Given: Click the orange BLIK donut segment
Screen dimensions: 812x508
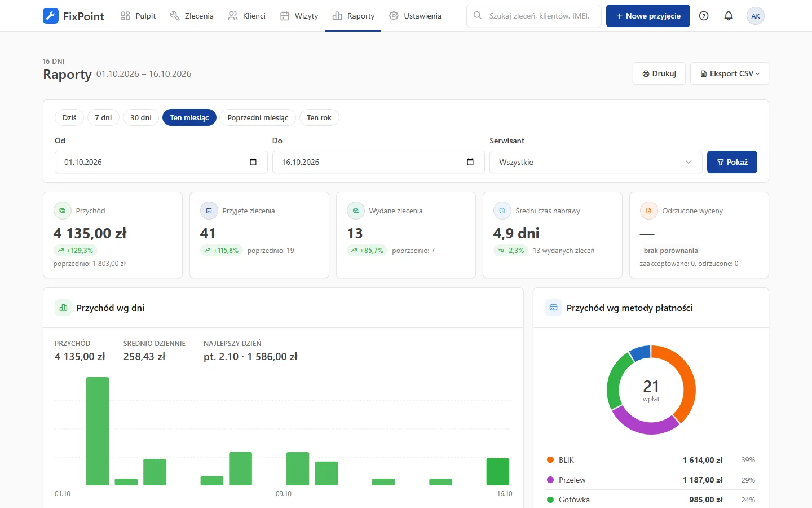Looking at the screenshot, I should click(687, 378).
